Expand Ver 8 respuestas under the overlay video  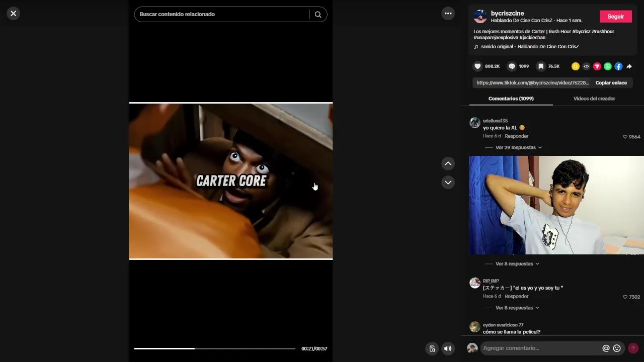coord(517,264)
